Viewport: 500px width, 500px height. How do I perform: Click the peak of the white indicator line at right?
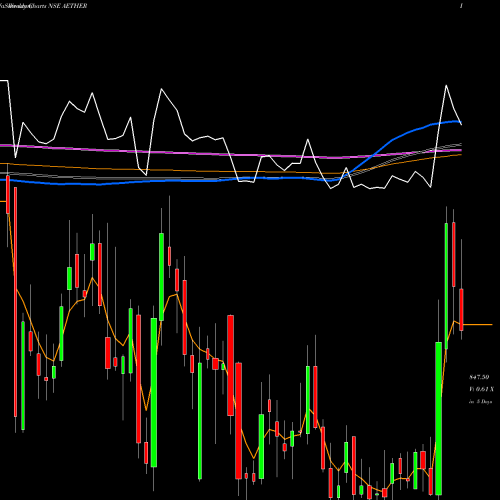click(446, 86)
